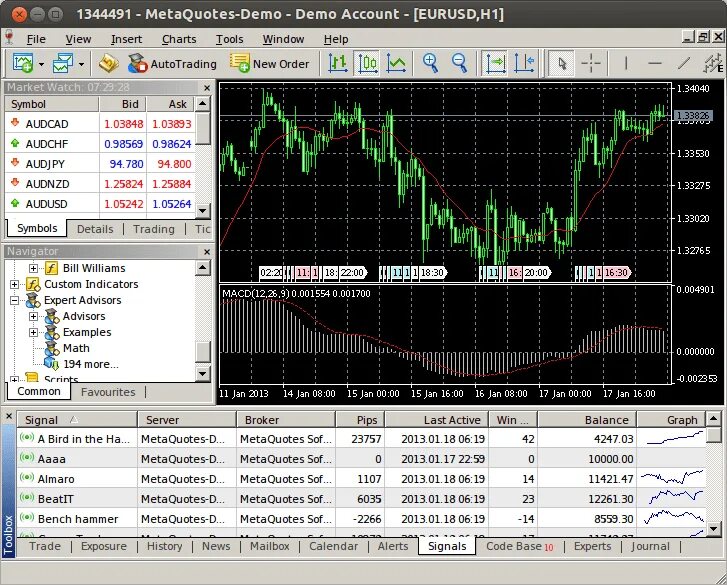This screenshot has width=727, height=585.
Task: Collapse the Expert Advisors tree node
Action: [14, 300]
